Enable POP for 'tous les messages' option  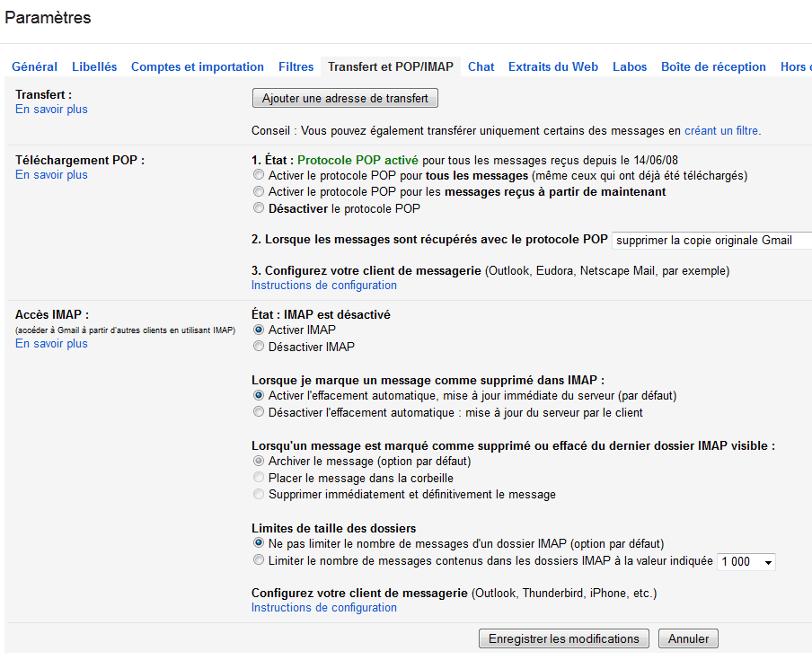(259, 175)
